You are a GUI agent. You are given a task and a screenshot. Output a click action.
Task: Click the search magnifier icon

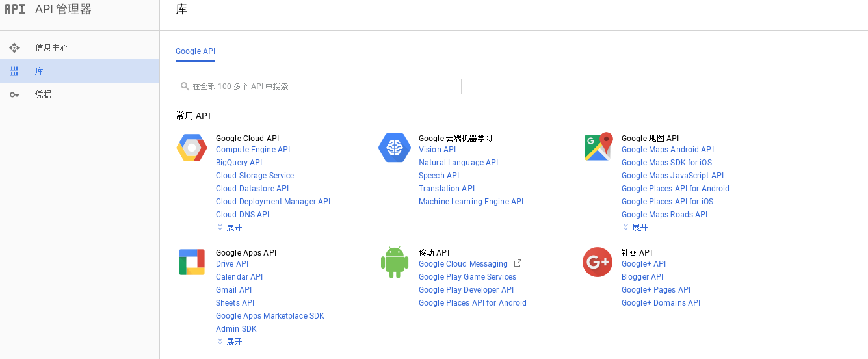tap(185, 86)
